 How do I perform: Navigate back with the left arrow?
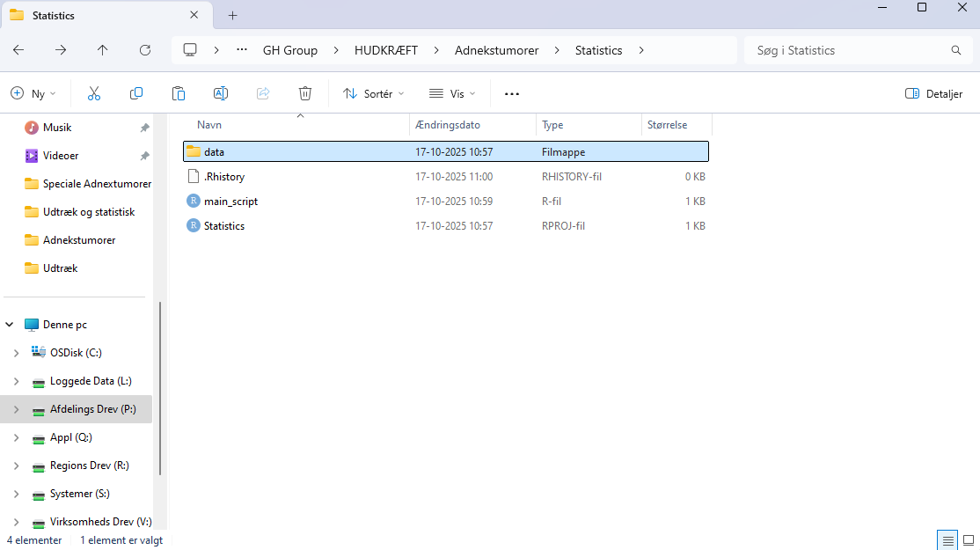point(18,50)
